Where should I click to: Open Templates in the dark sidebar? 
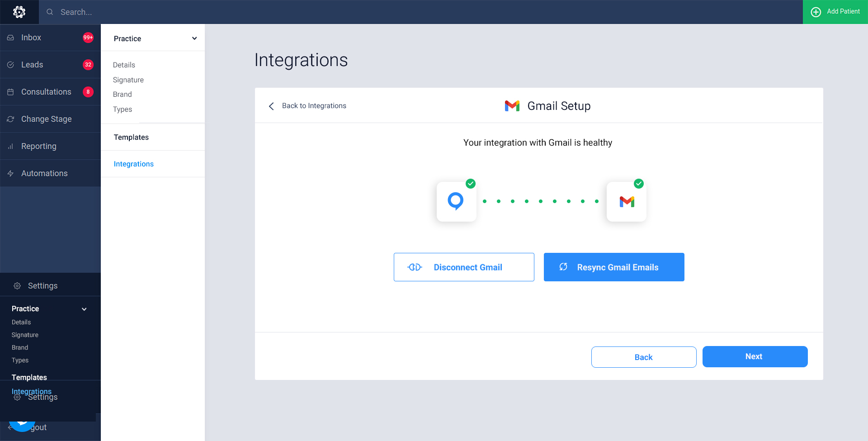pyautogui.click(x=29, y=377)
